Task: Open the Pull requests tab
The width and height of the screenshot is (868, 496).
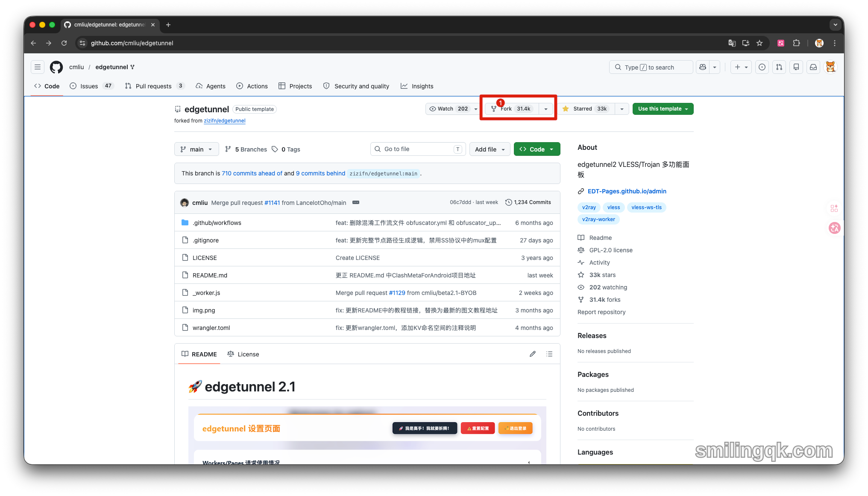Action: click(154, 86)
